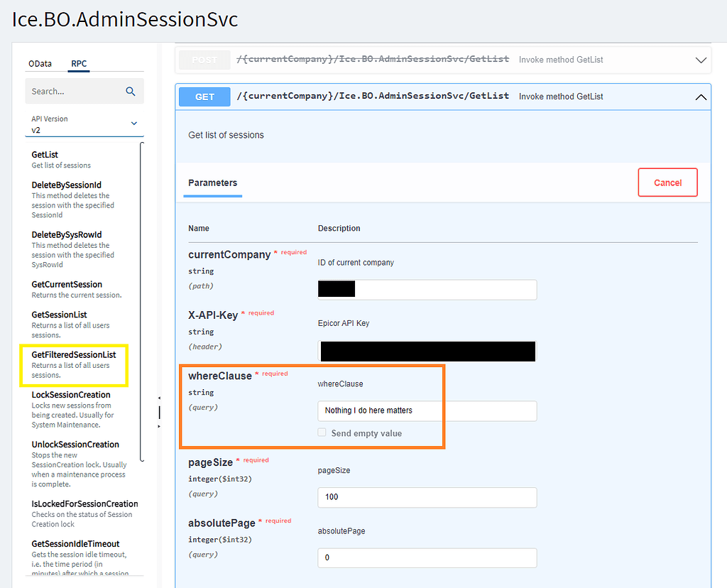Viewport: 727px width, 588px height.
Task: Click the blue GET method badge
Action: click(x=204, y=97)
